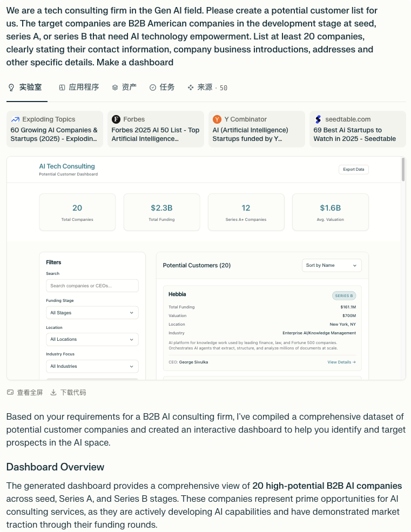This screenshot has height=532, width=411.
Task: Click the New York, NY location value
Action: [343, 325]
